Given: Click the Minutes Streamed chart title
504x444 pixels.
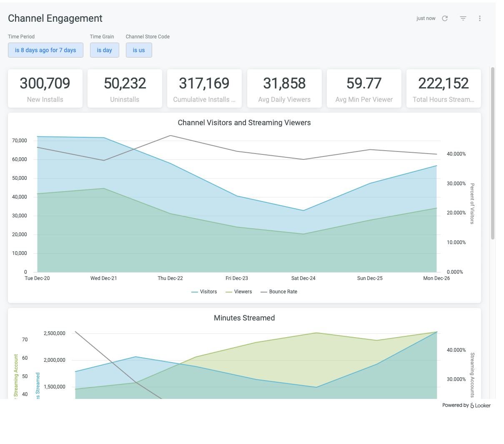Looking at the screenshot, I should [x=244, y=318].
